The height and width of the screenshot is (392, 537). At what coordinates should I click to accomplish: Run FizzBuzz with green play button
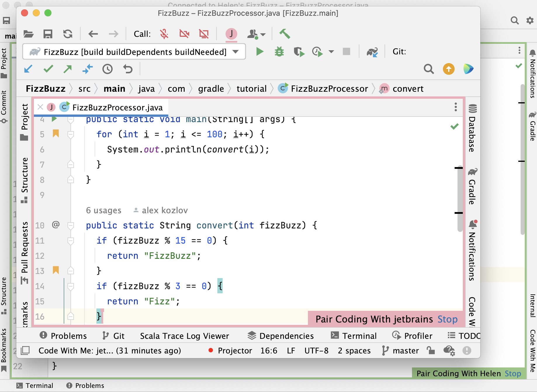(x=259, y=52)
